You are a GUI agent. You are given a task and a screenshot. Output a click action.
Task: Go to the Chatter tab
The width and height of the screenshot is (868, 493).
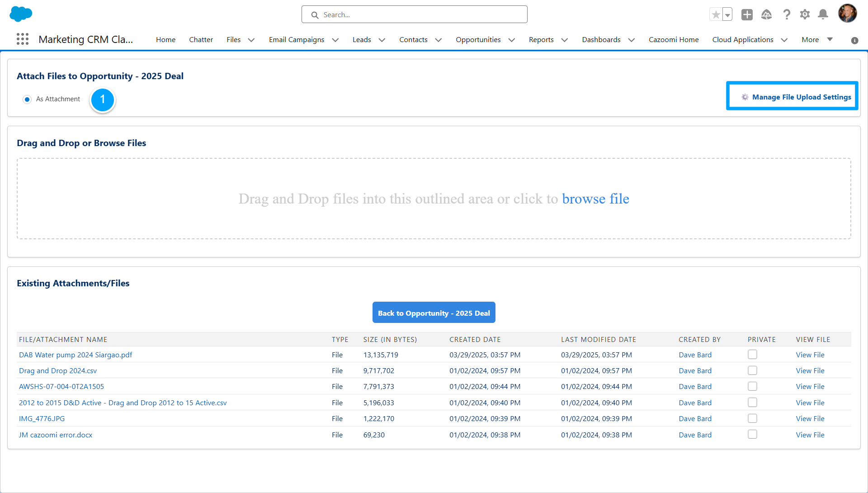(x=201, y=40)
